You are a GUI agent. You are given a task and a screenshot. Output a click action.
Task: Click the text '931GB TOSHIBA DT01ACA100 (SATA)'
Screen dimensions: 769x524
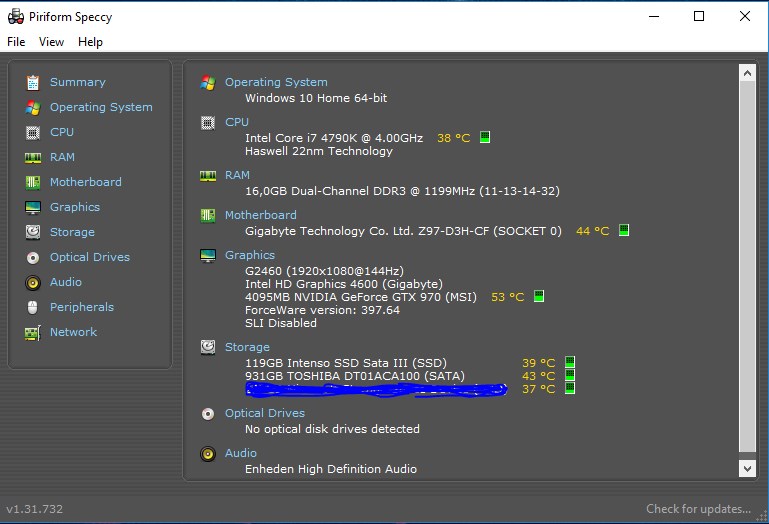point(355,376)
